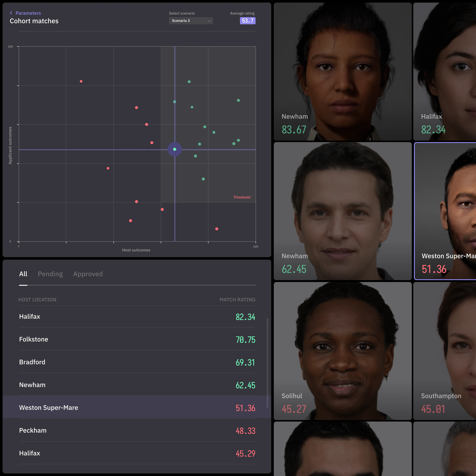
Task: Click the highlighted selected point in scatter plot
Action: [175, 149]
